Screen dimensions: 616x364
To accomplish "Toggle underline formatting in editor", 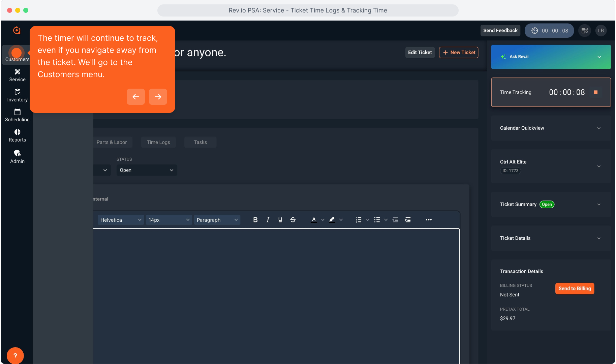I will 280,220.
